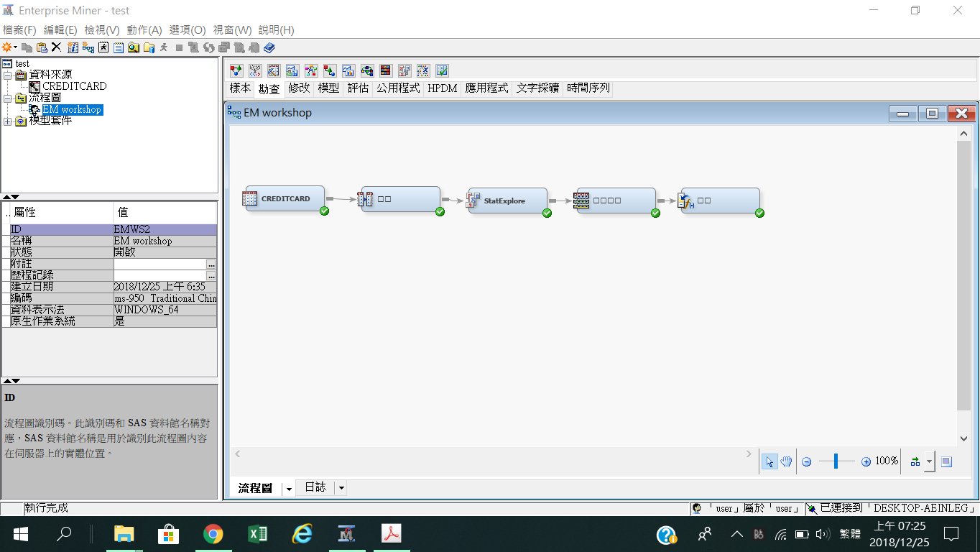Switch to the 日誌 bottom tab
Viewport: 980px width, 552px height.
pyautogui.click(x=315, y=487)
